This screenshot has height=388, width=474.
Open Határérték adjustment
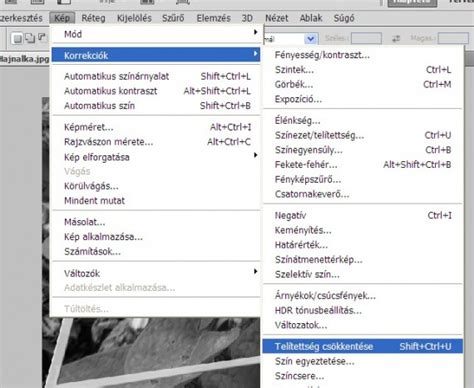point(363,245)
